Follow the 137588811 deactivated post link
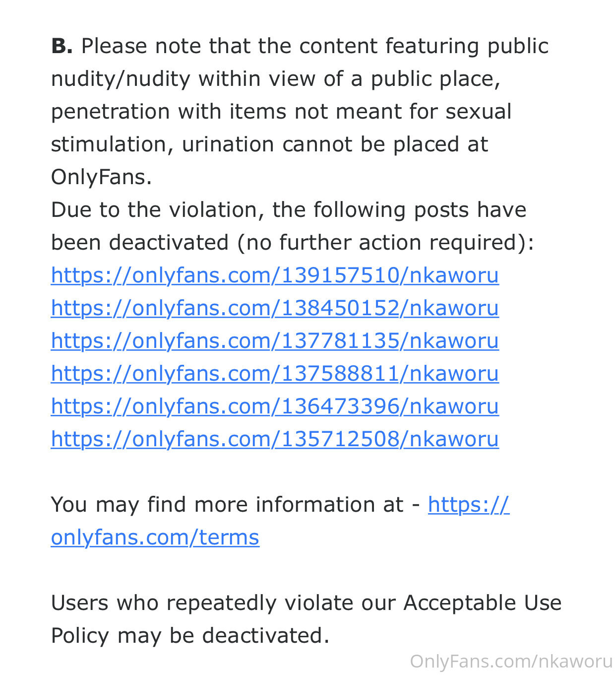Screen dimensions: 616x675 coord(275,374)
